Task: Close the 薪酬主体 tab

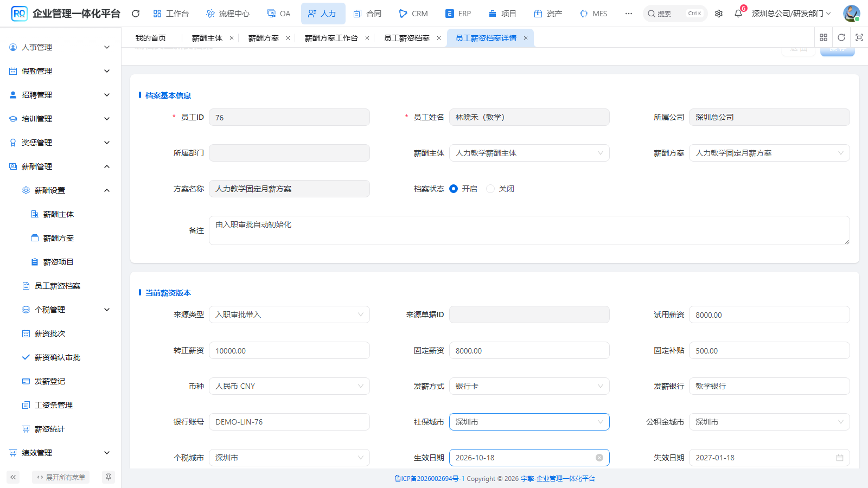Action: point(232,38)
